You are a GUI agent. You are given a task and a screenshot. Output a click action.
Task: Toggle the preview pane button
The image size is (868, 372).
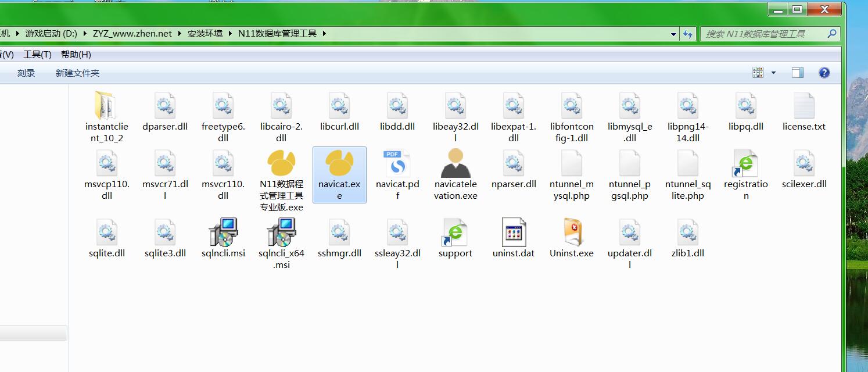pos(798,73)
